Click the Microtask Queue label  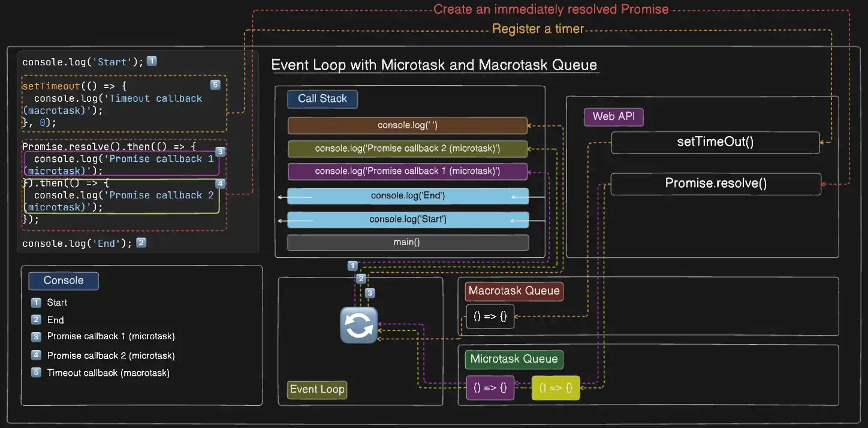click(x=514, y=359)
